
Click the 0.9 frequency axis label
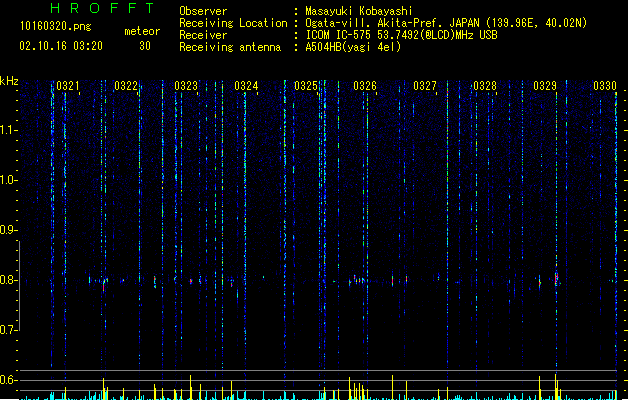coord(8,230)
